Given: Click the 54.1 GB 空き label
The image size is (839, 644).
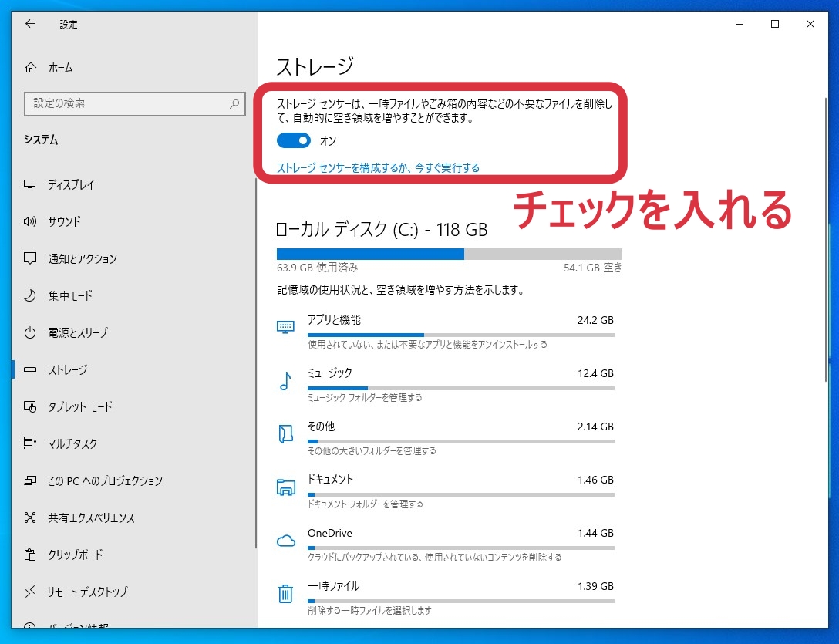Looking at the screenshot, I should tap(593, 268).
